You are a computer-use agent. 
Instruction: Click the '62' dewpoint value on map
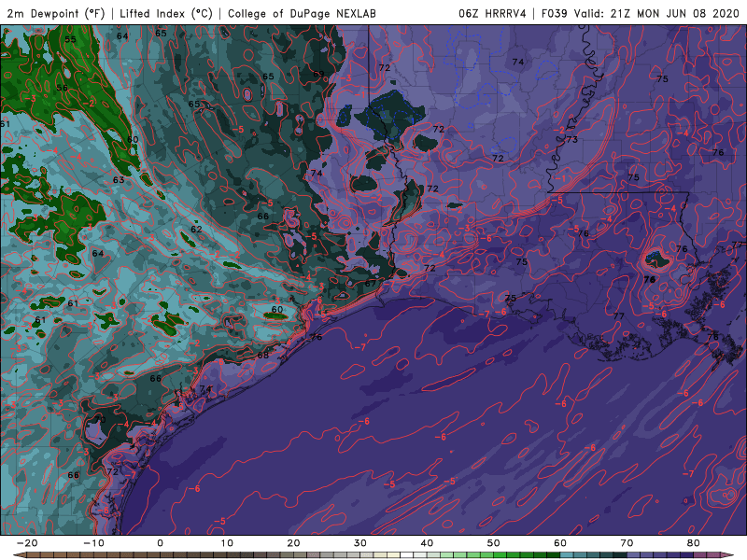(x=196, y=229)
